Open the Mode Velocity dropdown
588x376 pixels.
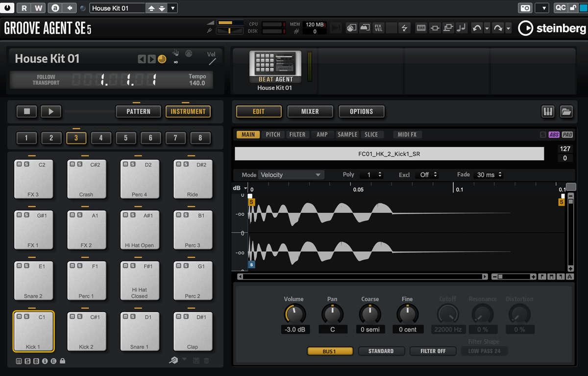[291, 175]
